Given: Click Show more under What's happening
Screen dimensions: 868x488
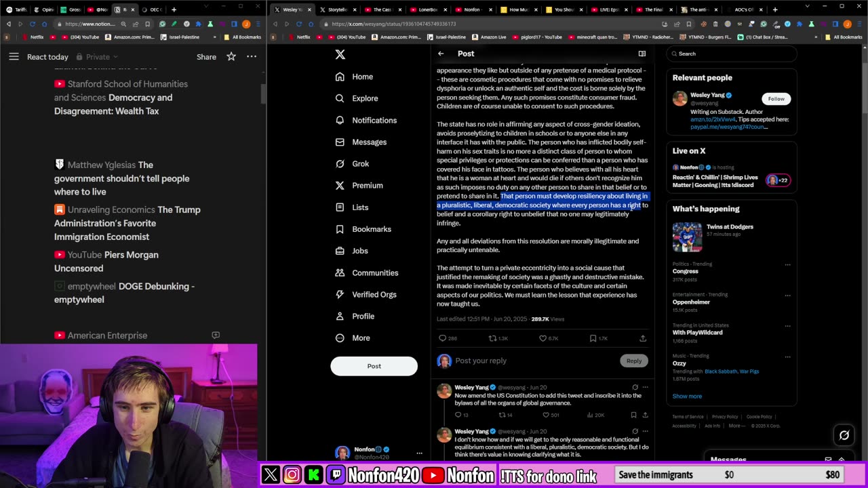Looking at the screenshot, I should 687,396.
